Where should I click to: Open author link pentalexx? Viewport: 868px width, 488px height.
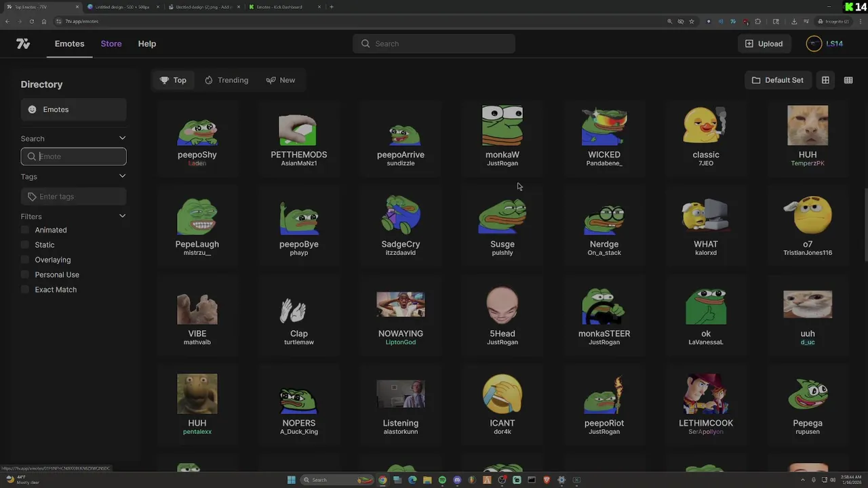click(197, 432)
